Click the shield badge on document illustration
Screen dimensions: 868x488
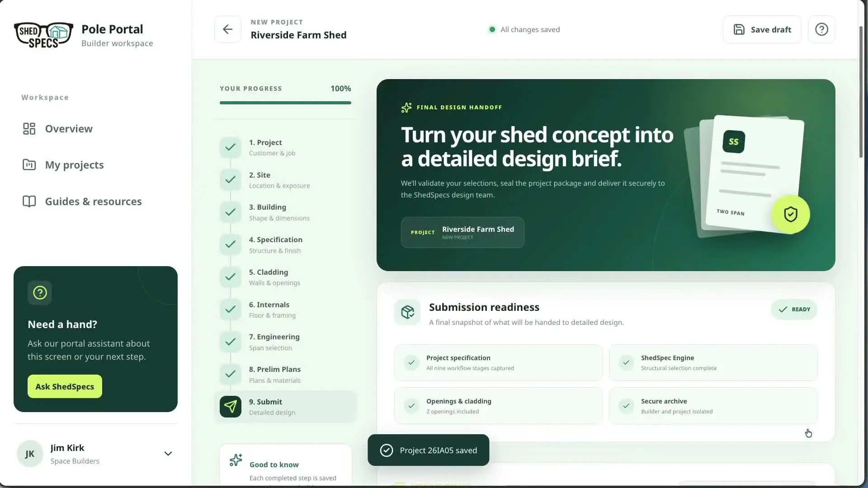tap(791, 214)
